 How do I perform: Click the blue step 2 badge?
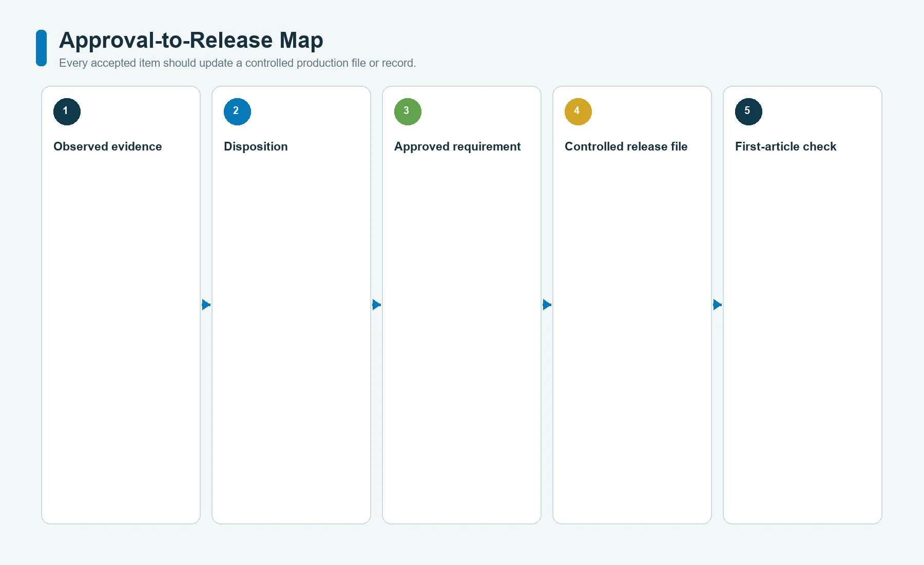237,111
